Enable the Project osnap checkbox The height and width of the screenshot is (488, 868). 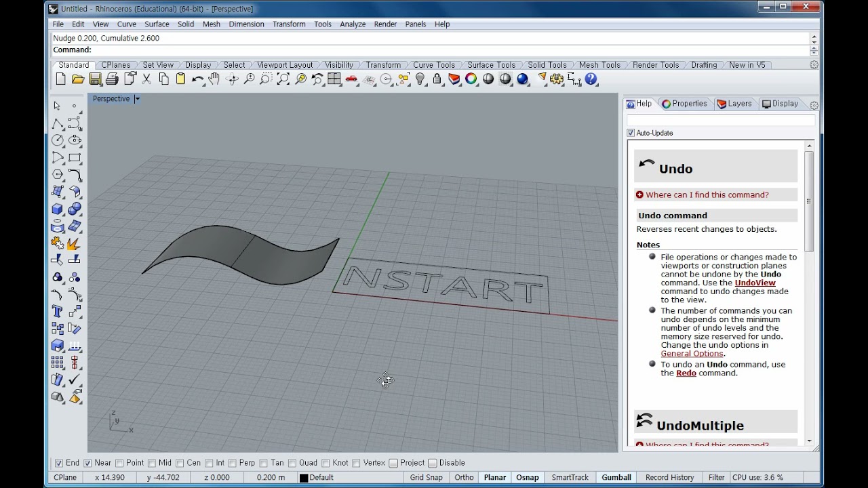click(393, 463)
